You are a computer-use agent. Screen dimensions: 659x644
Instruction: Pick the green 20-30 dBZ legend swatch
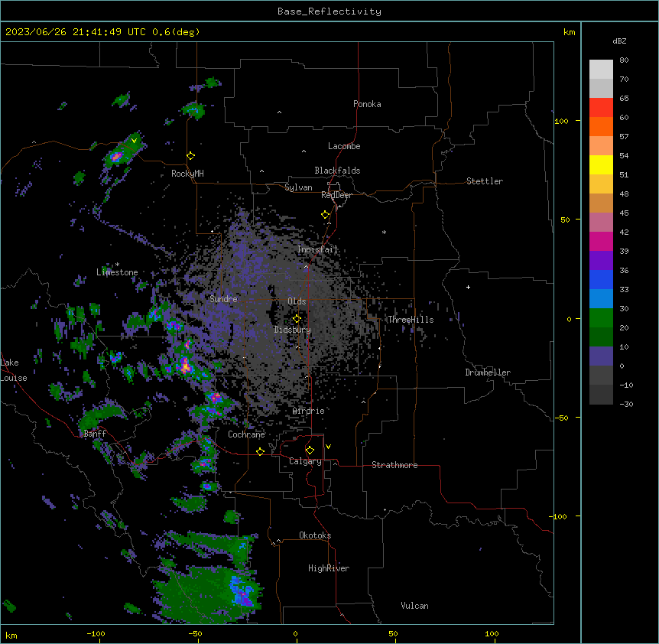[601, 318]
